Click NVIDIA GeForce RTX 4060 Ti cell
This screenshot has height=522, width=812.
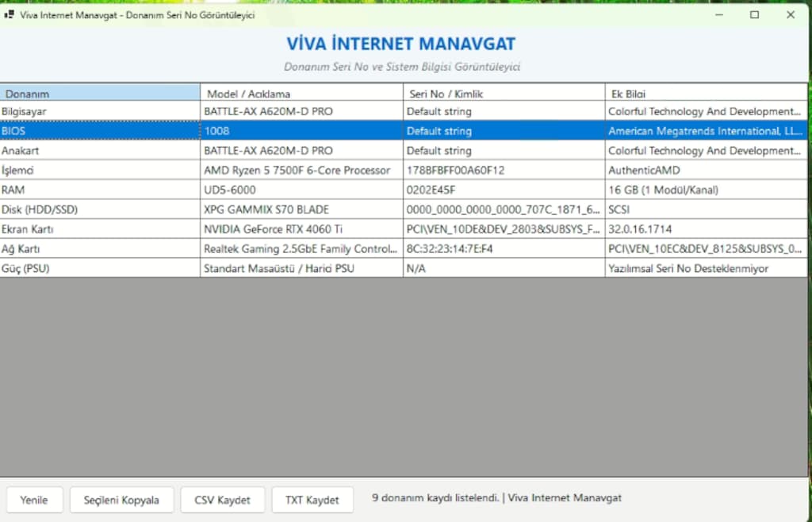tap(301, 229)
